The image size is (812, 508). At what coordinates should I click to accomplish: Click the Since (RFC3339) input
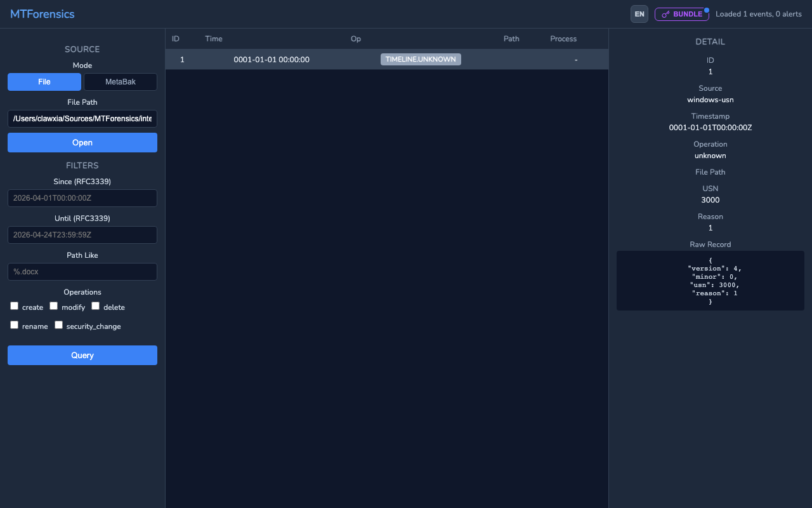click(x=82, y=198)
